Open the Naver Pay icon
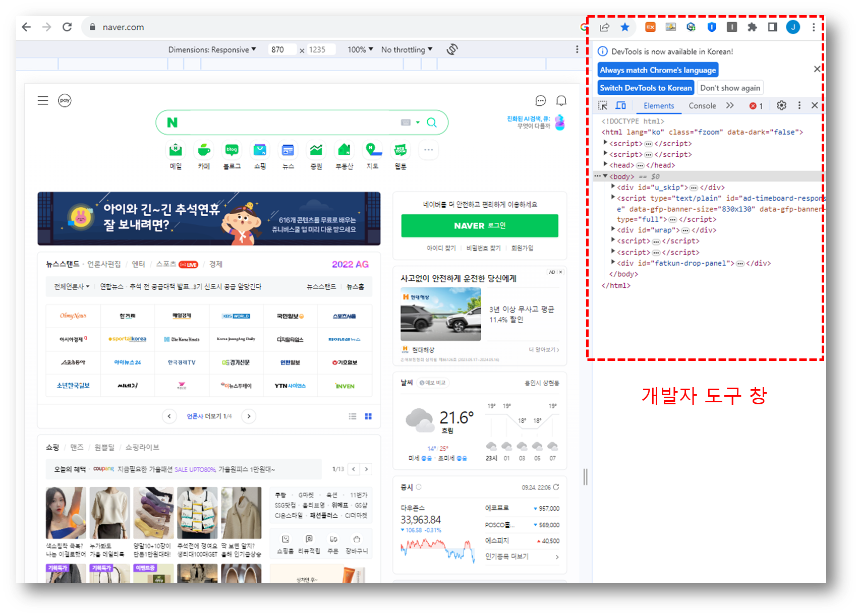This screenshot has width=859, height=616. [65, 100]
